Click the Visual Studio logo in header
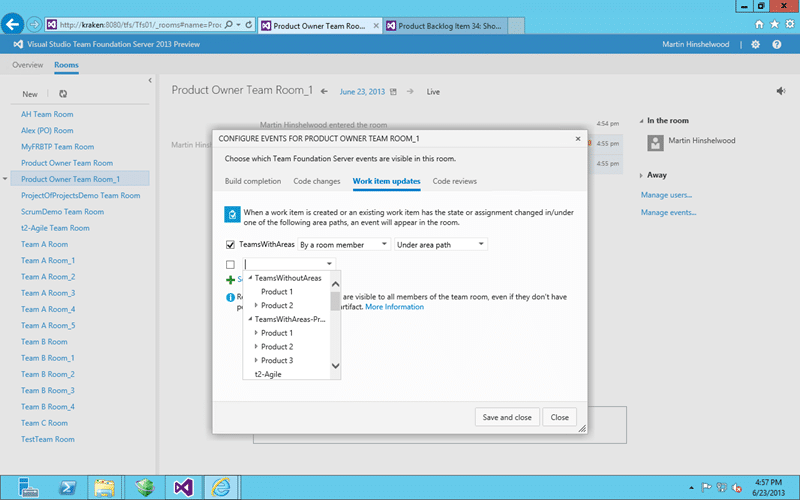The width and height of the screenshot is (800, 500). (x=18, y=44)
